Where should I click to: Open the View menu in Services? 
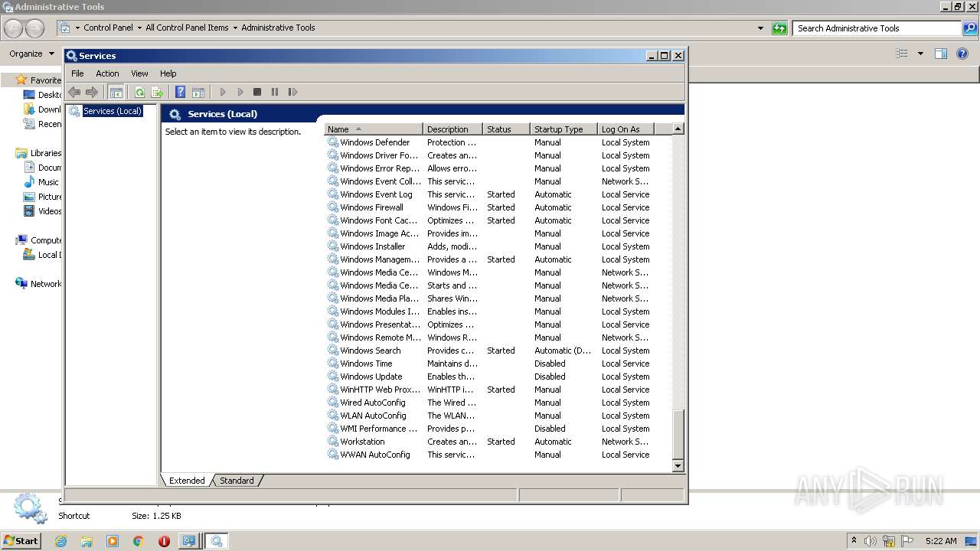point(139,73)
